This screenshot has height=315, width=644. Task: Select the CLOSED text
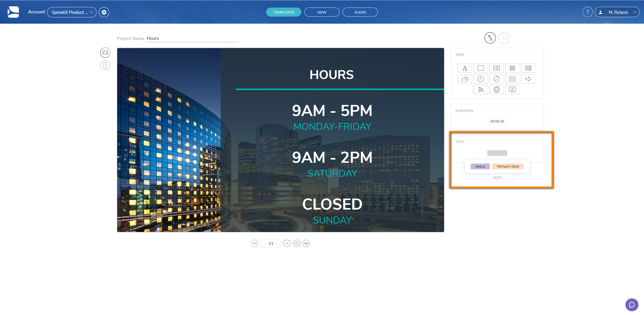tap(332, 204)
